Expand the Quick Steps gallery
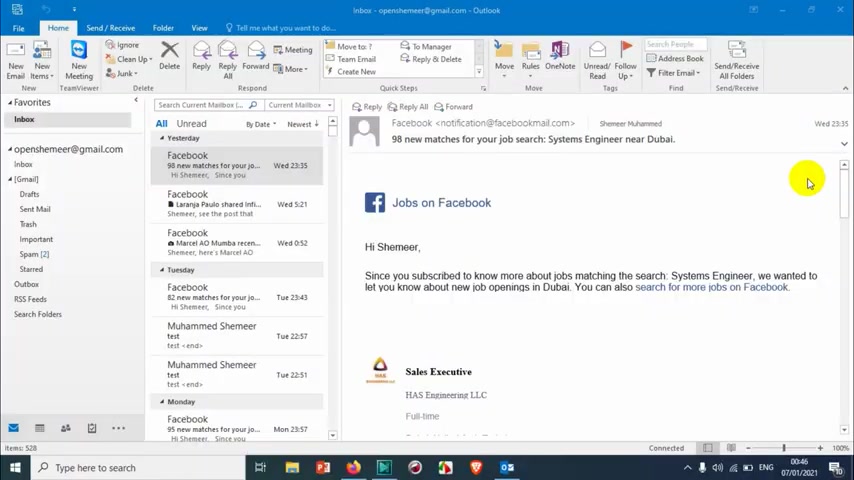854x480 pixels. point(479,71)
